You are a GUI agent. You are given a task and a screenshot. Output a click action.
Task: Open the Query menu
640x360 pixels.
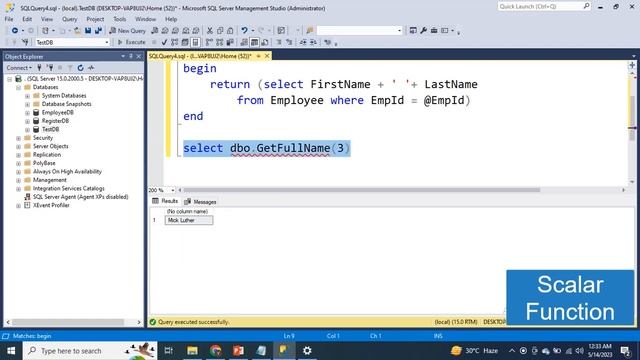(69, 19)
